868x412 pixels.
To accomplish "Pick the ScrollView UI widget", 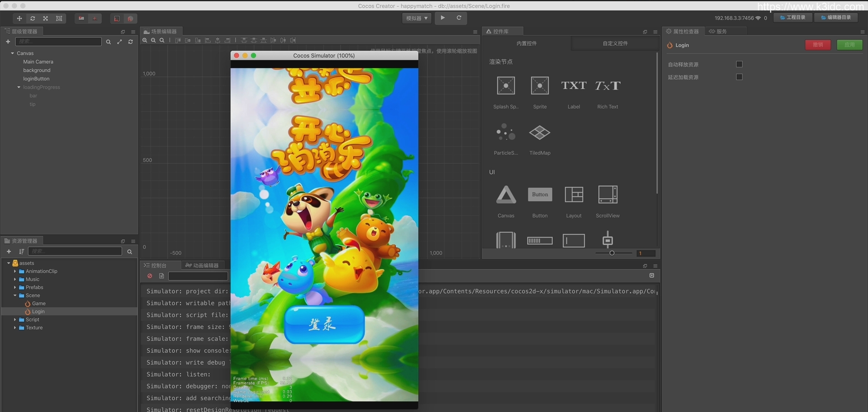I will (607, 195).
